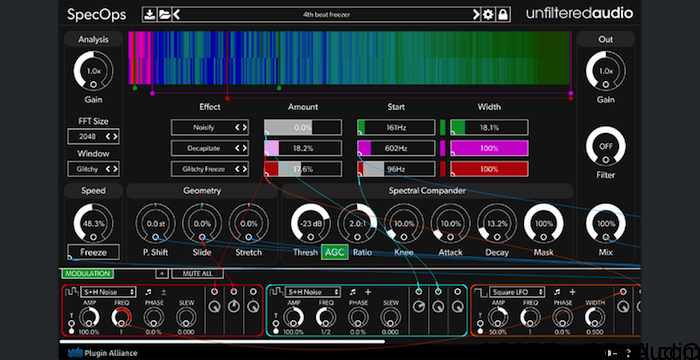Switch Glitchy Freeze effect to next option

tap(244, 169)
